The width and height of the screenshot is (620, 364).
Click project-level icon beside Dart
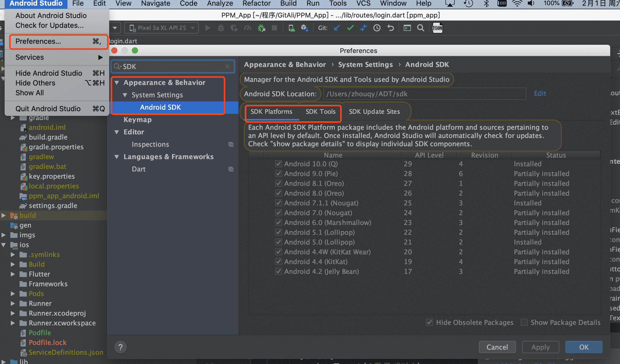(x=231, y=169)
